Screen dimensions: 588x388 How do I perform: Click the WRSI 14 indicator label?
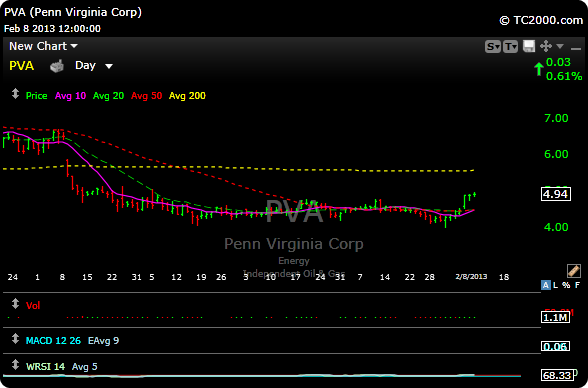click(45, 366)
